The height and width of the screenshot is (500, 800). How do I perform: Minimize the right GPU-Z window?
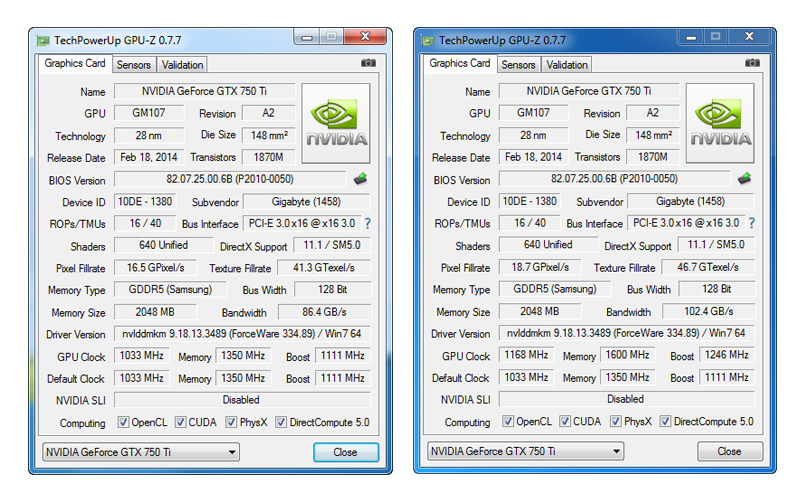tap(691, 36)
